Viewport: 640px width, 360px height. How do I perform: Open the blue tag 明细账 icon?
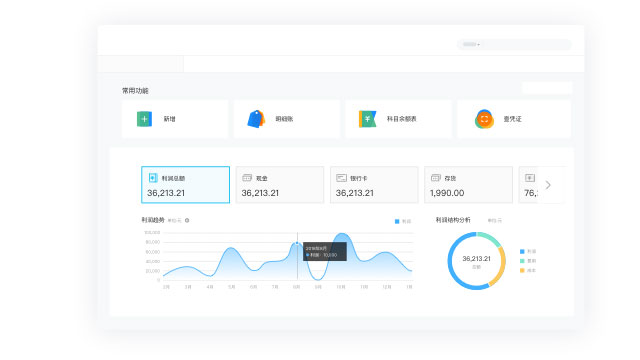(x=256, y=119)
